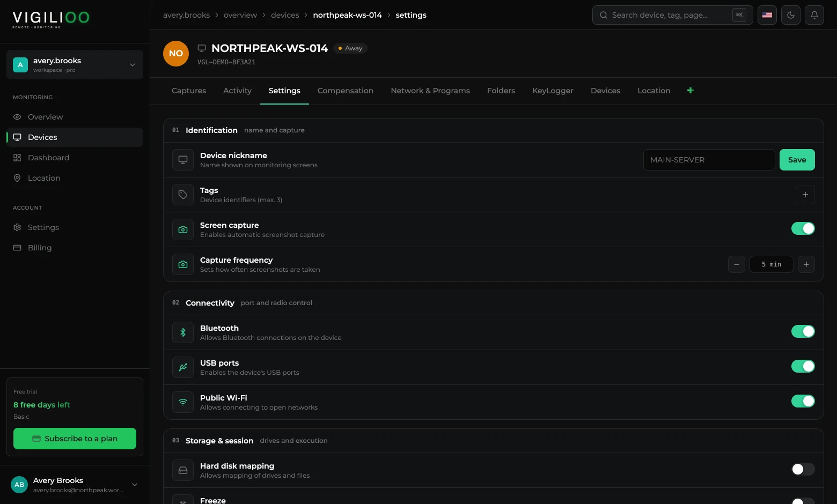
Task: Click the NORTHPEAK-WS-014 device title
Action: [x=269, y=48]
